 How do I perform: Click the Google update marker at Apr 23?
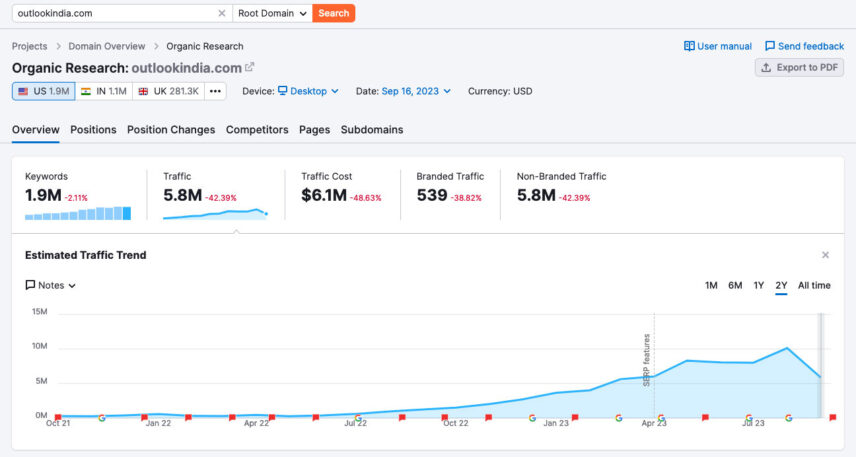click(661, 418)
